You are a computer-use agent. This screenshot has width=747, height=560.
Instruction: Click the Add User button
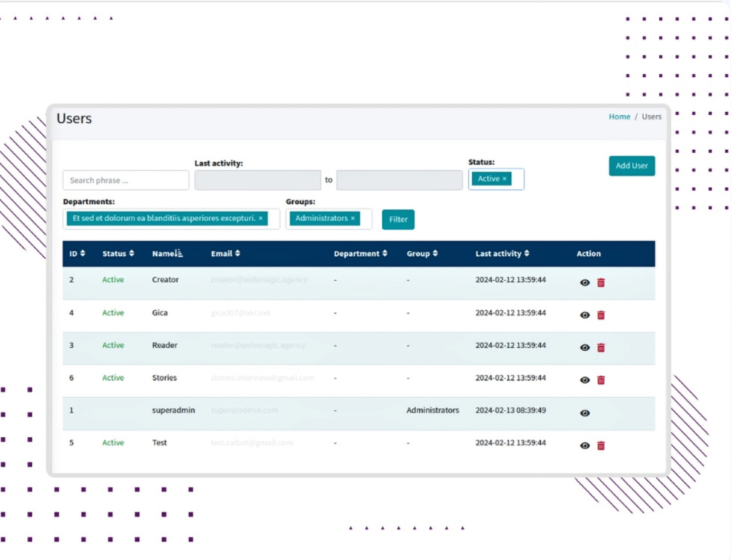tap(632, 166)
